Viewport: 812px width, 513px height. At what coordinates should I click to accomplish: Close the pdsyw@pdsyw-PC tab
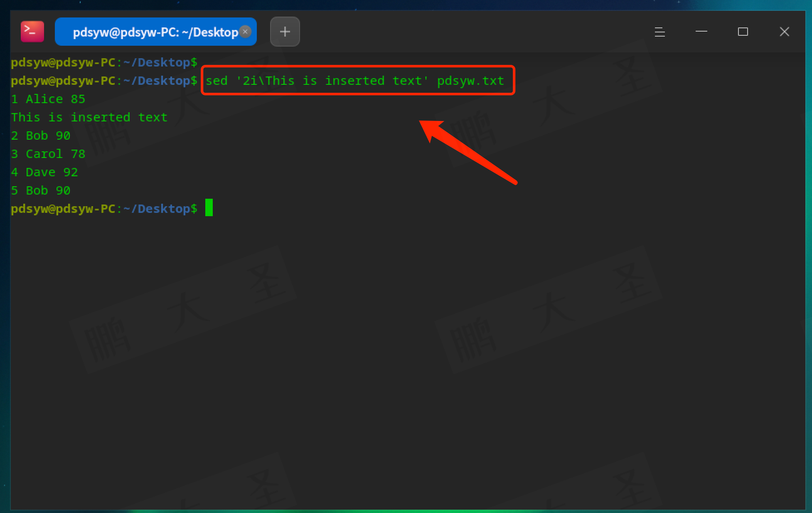[x=246, y=32]
